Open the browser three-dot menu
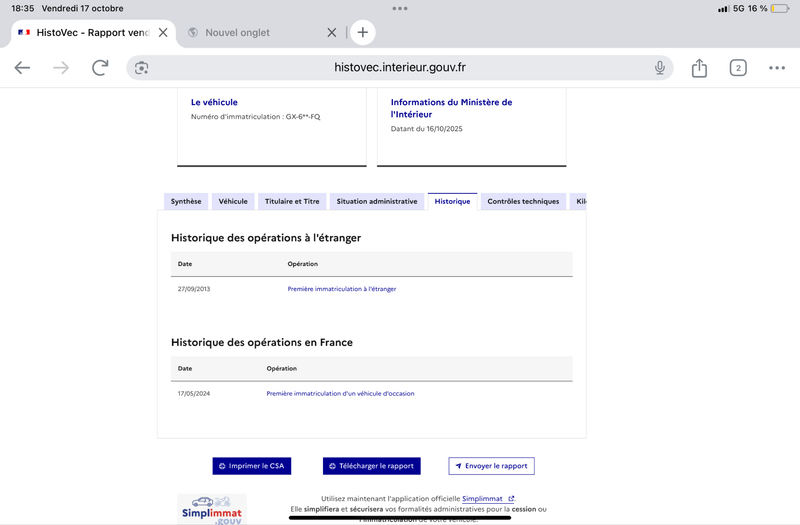800x525 pixels. coord(777,67)
